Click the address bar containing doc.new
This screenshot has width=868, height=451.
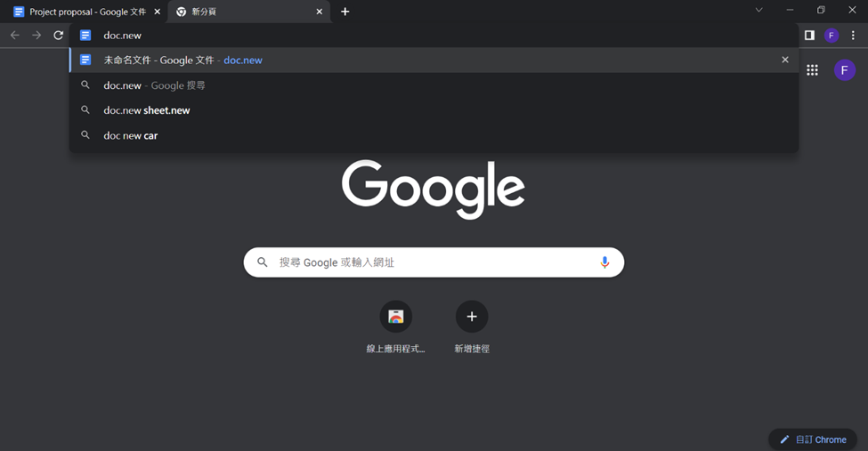(434, 36)
